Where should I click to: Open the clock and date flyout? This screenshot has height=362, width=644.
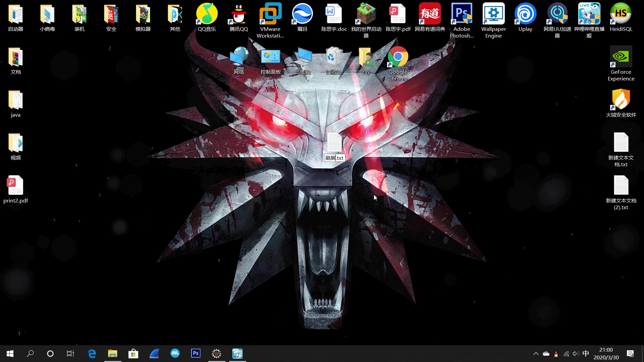606,354
